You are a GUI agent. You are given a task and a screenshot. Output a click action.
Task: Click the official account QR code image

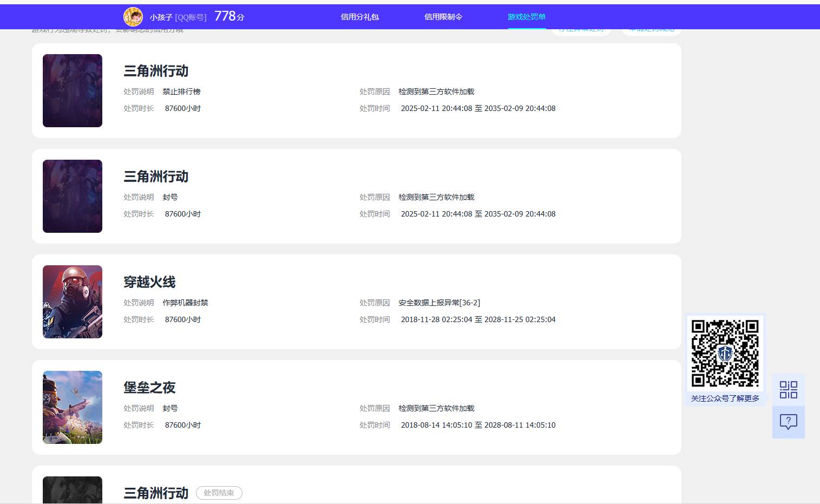(725, 354)
